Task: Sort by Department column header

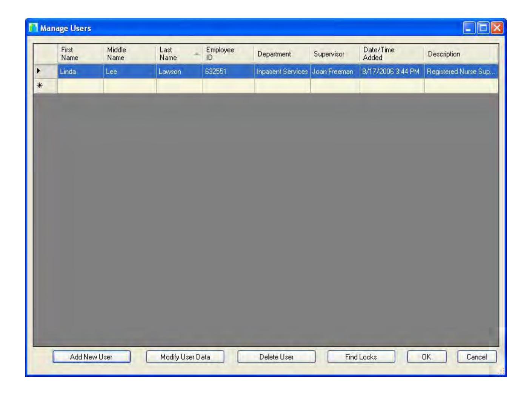Action: 282,54
